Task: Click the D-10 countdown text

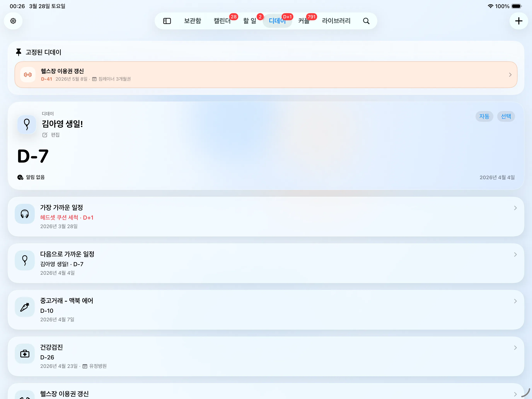Action: coord(47,311)
